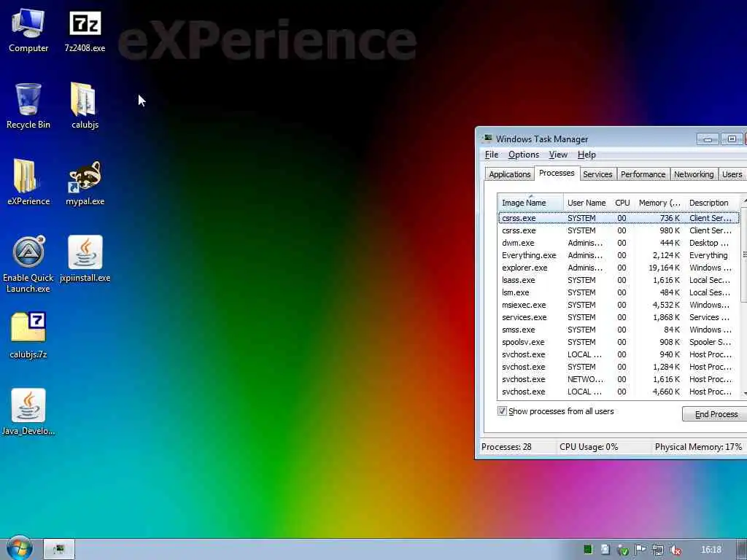The height and width of the screenshot is (560, 747).
Task: Click the Windows Start orb
Action: pyautogui.click(x=20, y=548)
